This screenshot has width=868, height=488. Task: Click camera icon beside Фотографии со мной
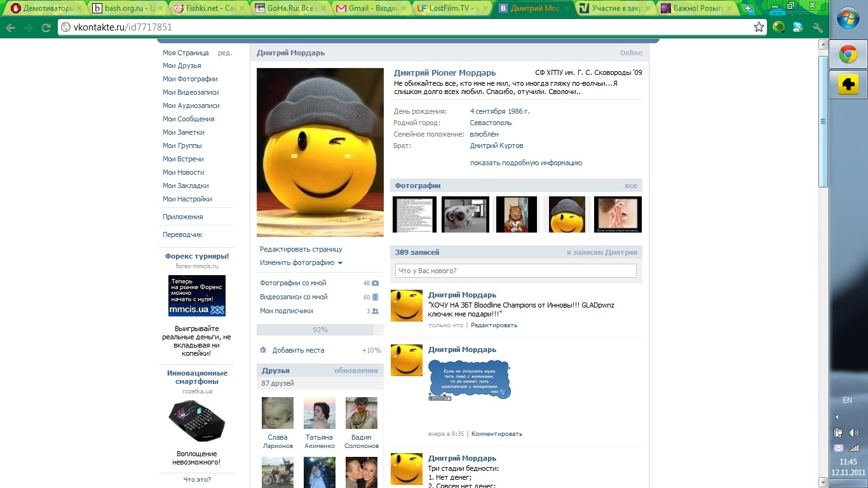[x=375, y=283]
